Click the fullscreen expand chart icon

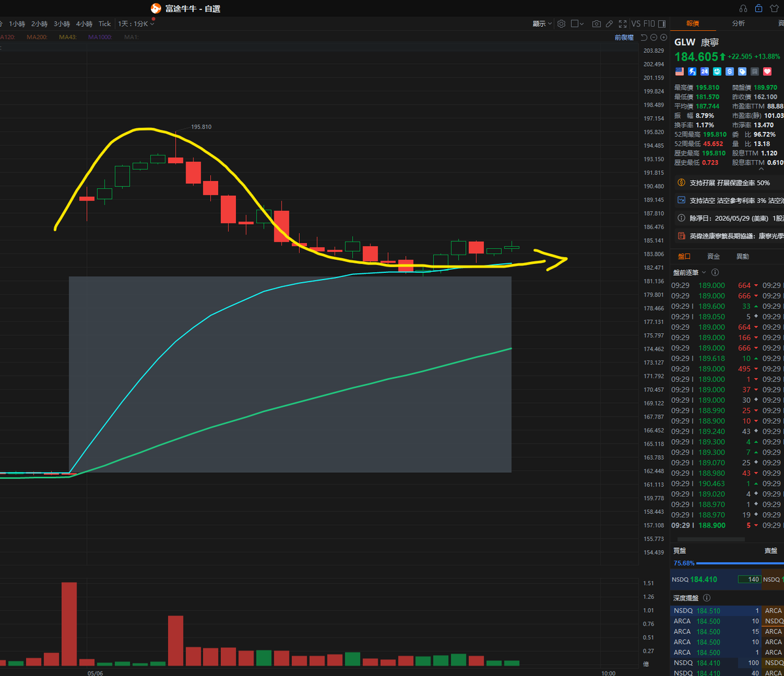click(623, 24)
